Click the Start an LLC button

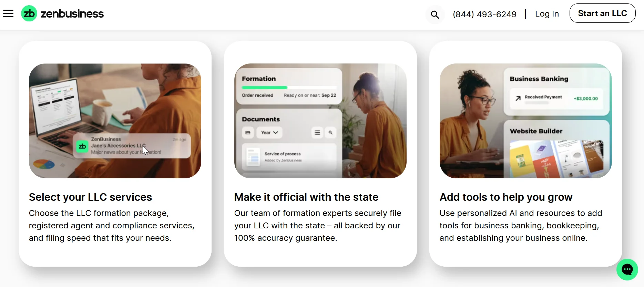click(x=602, y=13)
